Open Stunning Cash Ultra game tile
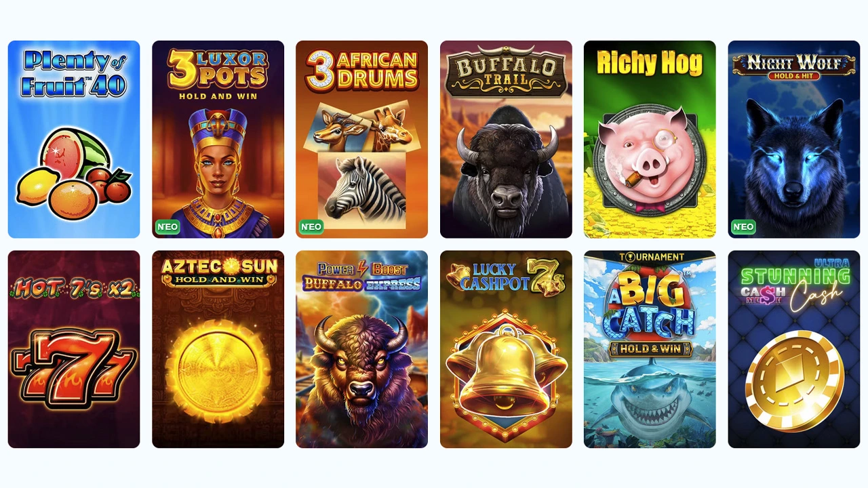868x488 pixels. [x=793, y=349]
